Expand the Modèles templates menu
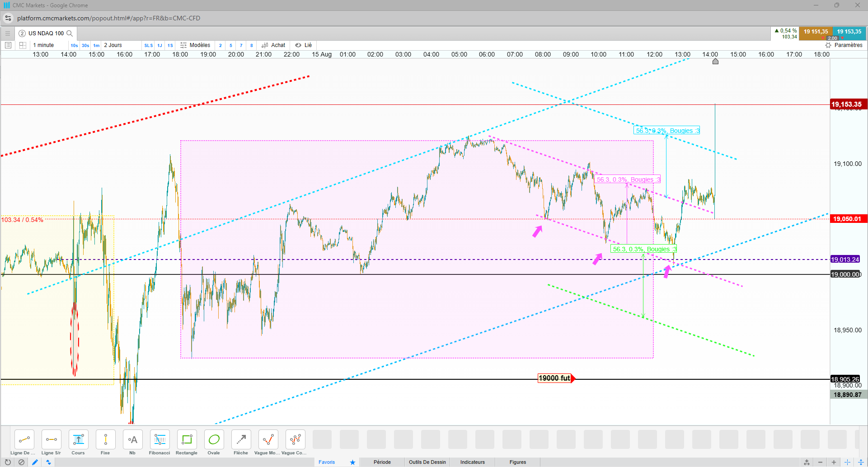This screenshot has height=467, width=868. 195,45
